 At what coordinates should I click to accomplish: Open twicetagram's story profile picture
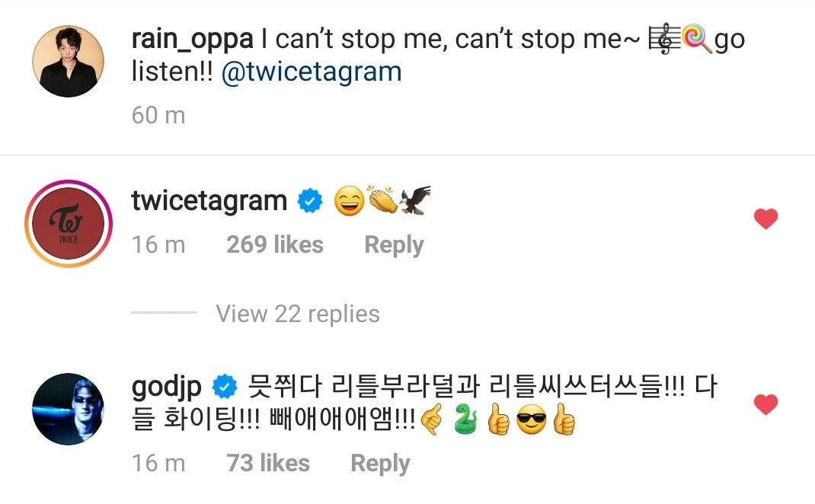coord(69,225)
